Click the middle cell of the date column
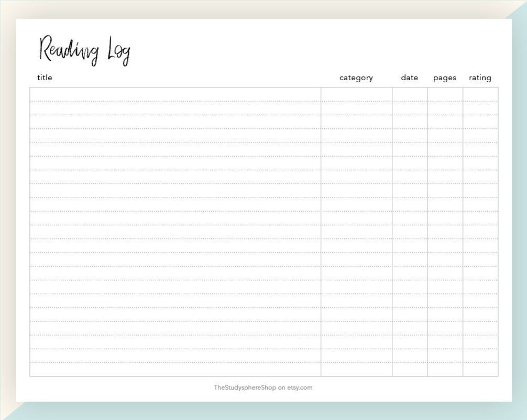Image resolution: width=527 pixels, height=420 pixels. 409,232
